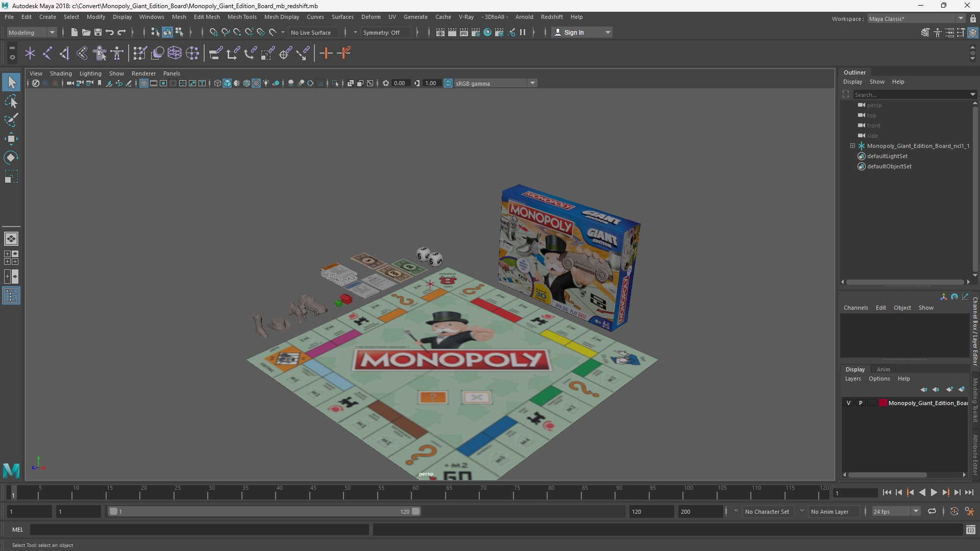Choose the Scale tool in toolbox

click(x=11, y=177)
